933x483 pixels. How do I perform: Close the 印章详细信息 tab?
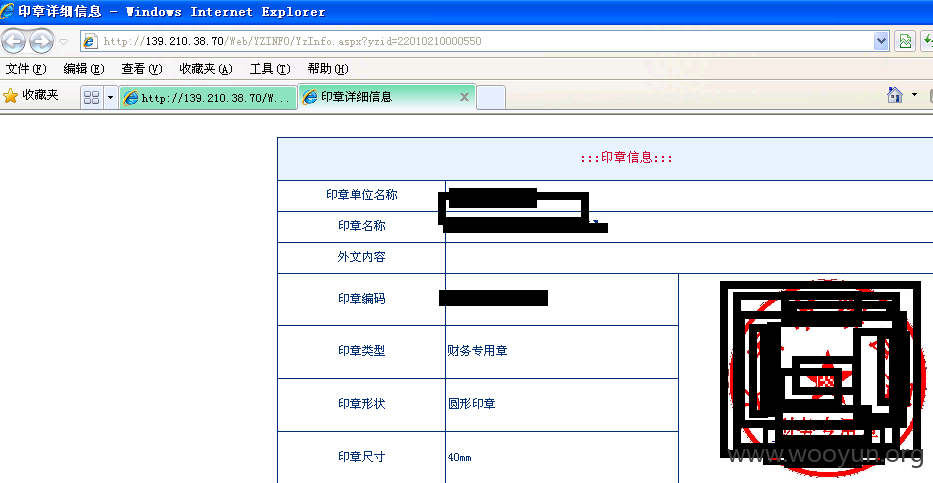[x=465, y=97]
